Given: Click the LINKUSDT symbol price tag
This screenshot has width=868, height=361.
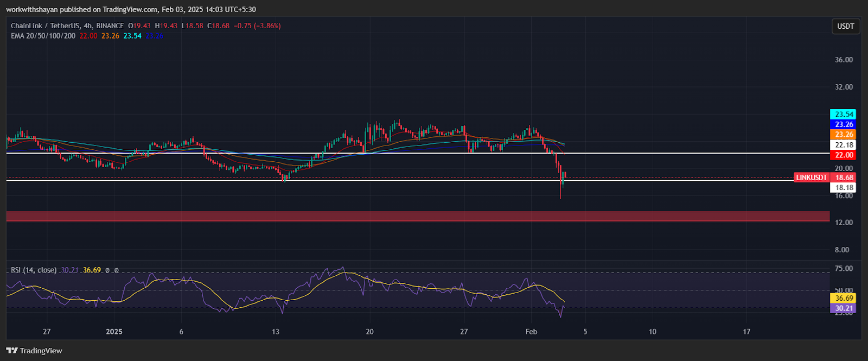Looking at the screenshot, I should [x=812, y=178].
